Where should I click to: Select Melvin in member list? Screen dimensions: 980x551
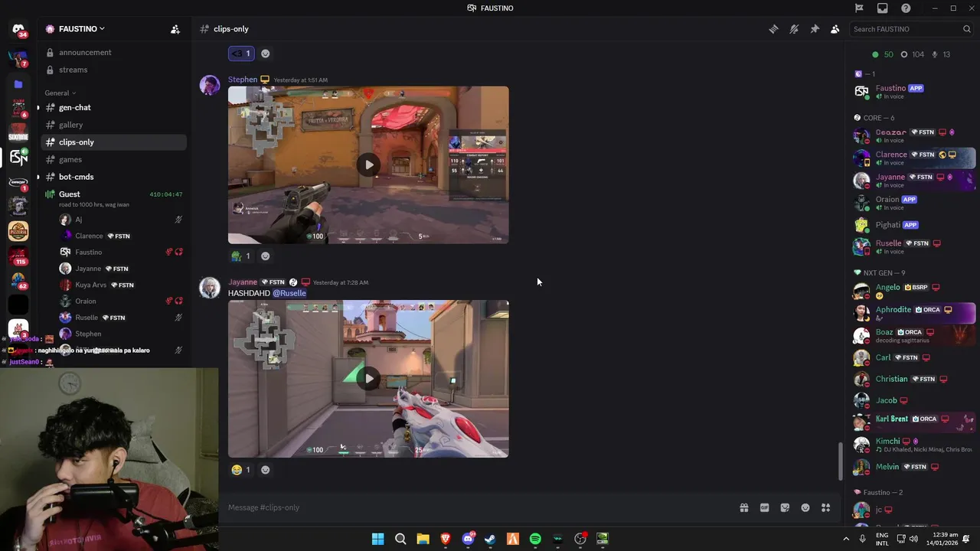point(913,467)
